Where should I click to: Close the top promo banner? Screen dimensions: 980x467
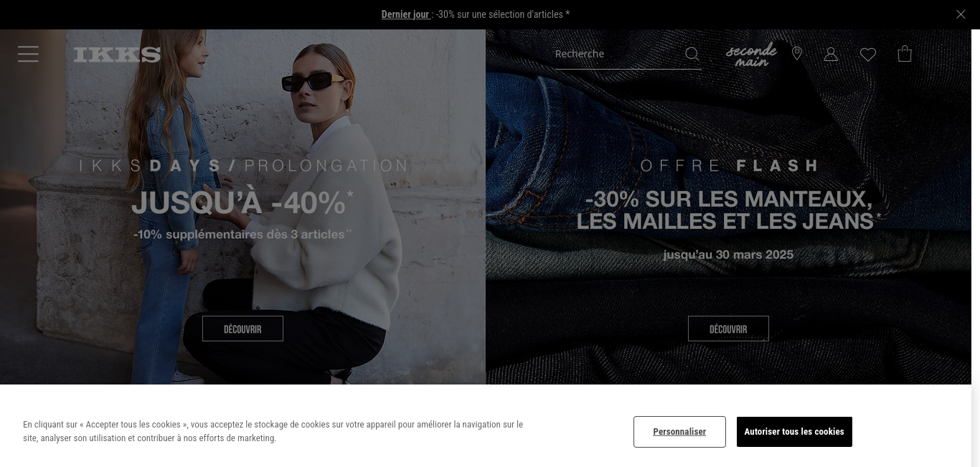coord(961,14)
